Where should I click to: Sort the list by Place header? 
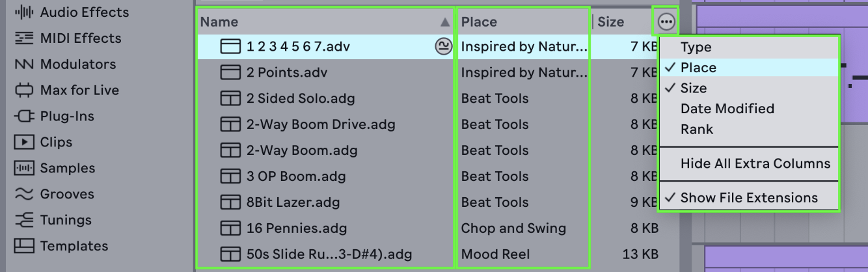[x=479, y=22]
